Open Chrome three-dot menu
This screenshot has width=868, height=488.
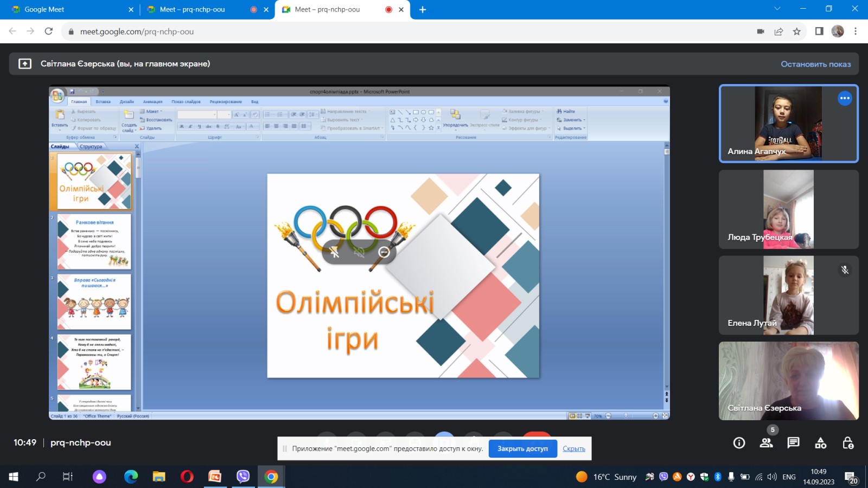tap(856, 31)
